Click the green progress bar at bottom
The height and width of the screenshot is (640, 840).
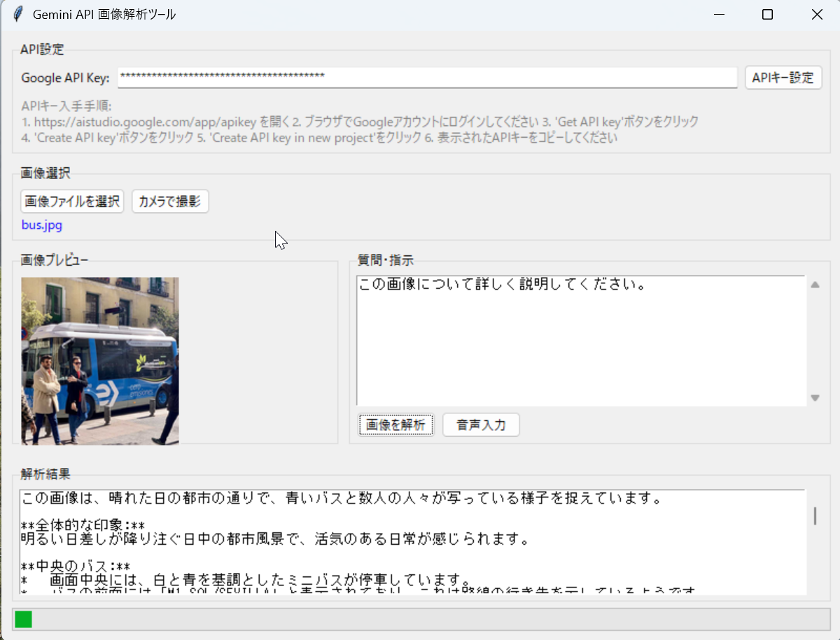23,619
